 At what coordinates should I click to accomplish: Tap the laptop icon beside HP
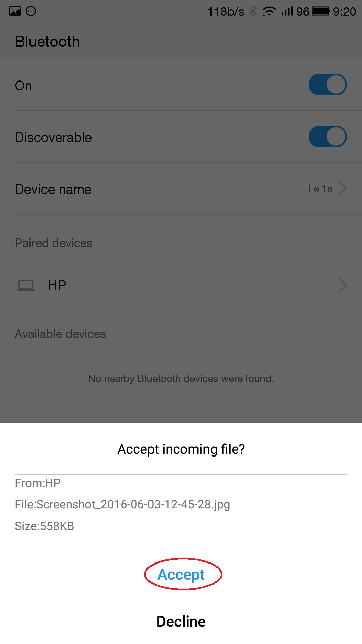[26, 285]
